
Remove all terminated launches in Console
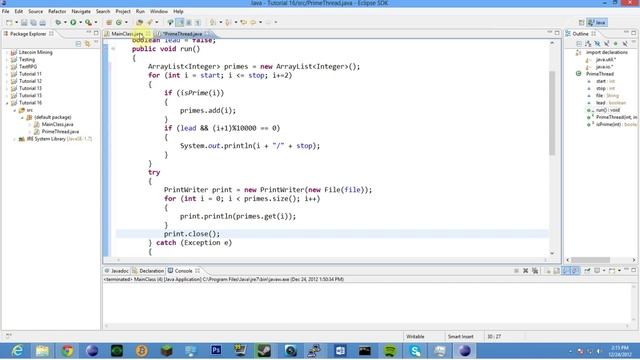pos(535,271)
